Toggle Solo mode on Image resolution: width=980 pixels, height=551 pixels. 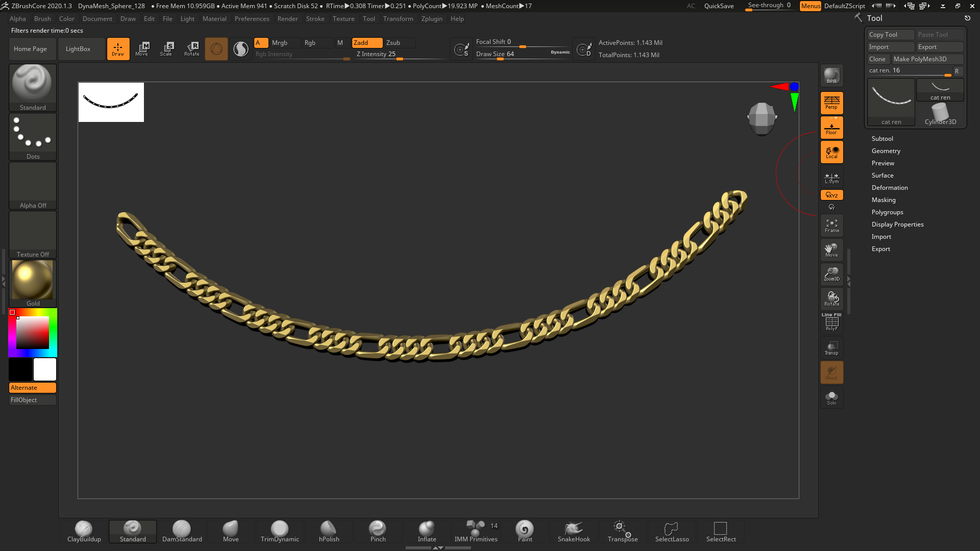pos(831,397)
